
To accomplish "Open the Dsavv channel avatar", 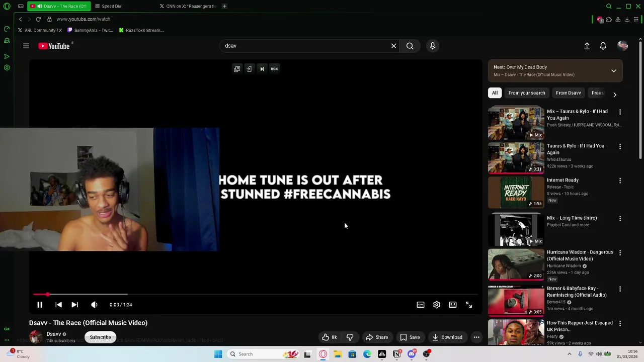I will pos(36,337).
